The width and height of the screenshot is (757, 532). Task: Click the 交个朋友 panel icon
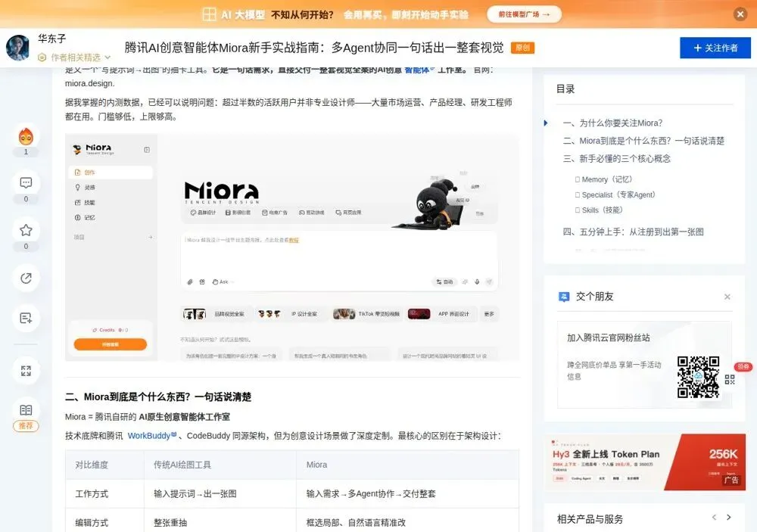tap(564, 297)
